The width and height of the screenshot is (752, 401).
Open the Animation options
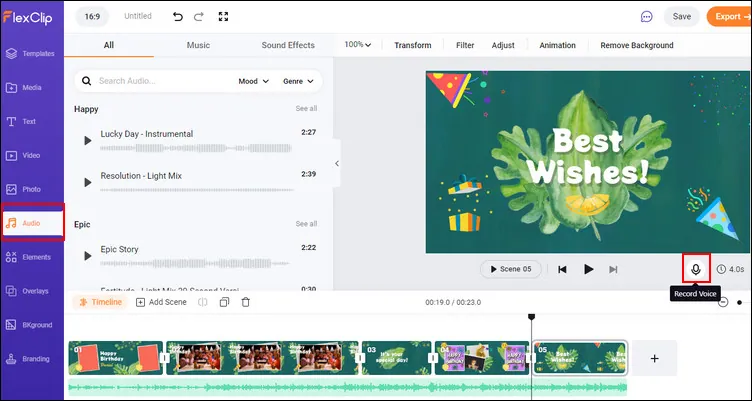557,45
